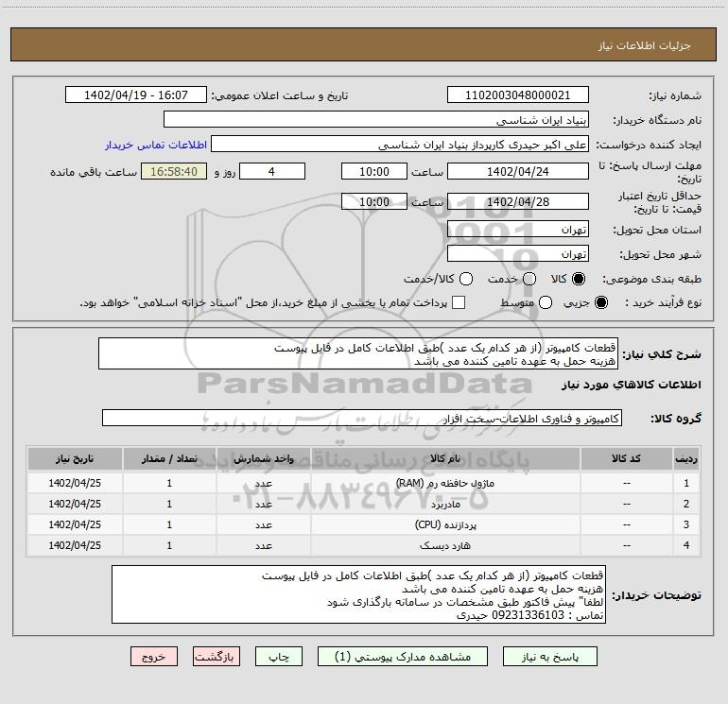
Task: Select the هارد دیسک item cell
Action: click(x=445, y=546)
